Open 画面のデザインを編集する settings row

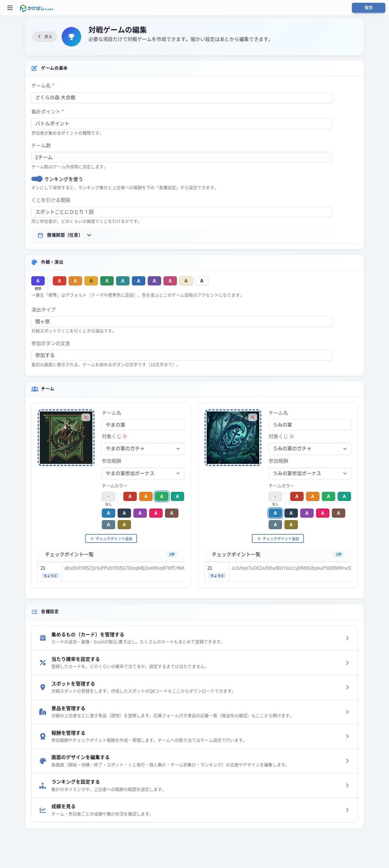click(194, 761)
